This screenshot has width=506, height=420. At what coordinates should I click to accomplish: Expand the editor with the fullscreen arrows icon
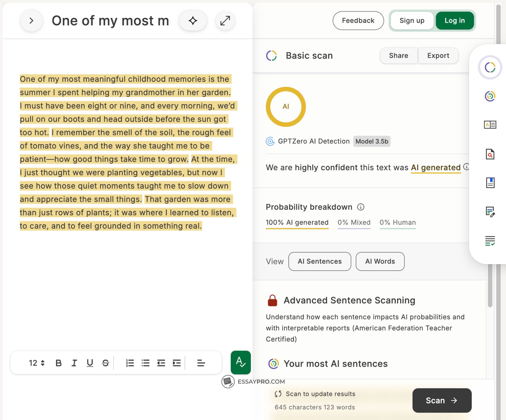click(225, 21)
